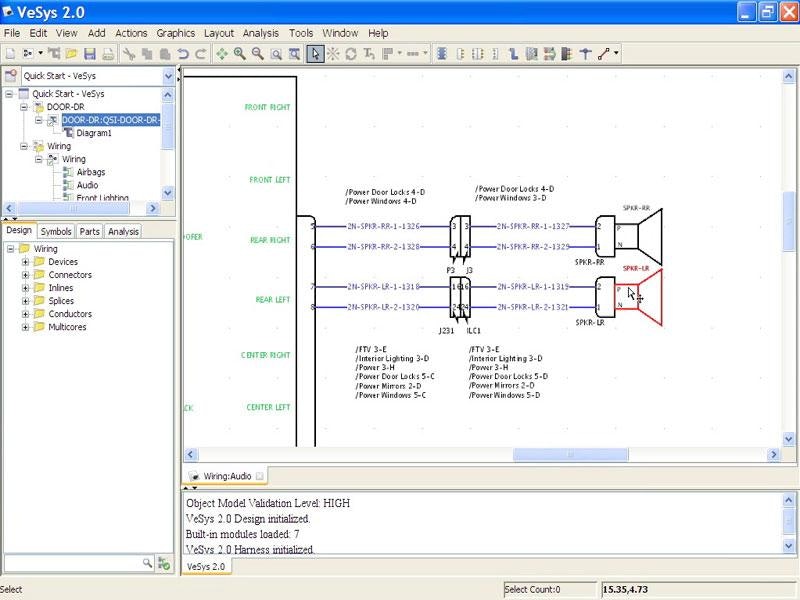The height and width of the screenshot is (600, 800).
Task: Open the Graphics menu
Action: pos(176,33)
